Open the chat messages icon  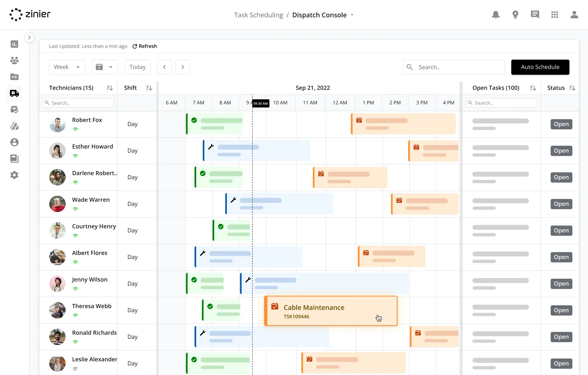point(535,15)
